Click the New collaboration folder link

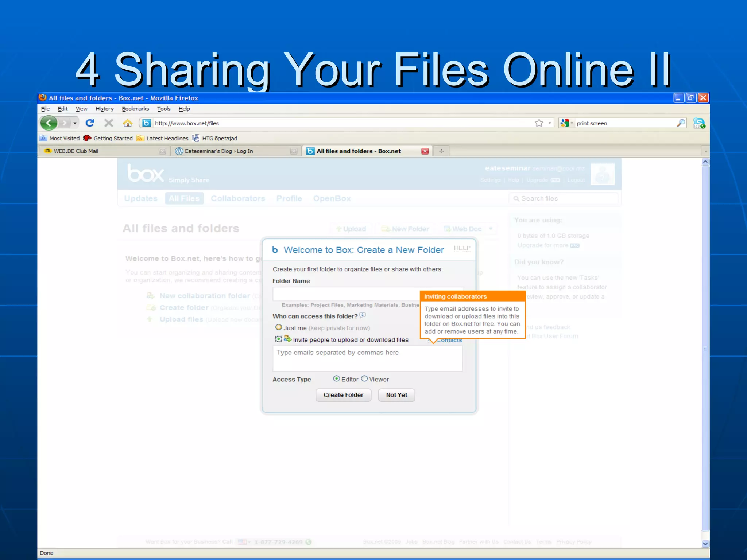[205, 296]
